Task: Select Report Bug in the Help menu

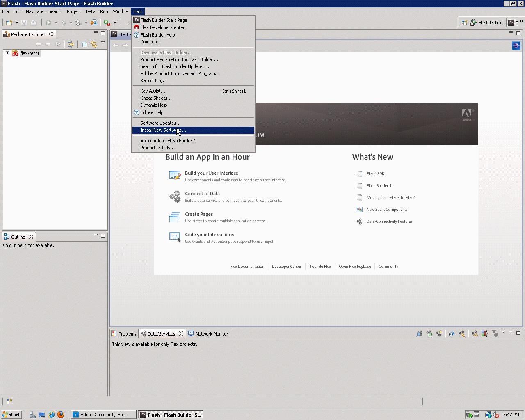Action: click(193, 80)
